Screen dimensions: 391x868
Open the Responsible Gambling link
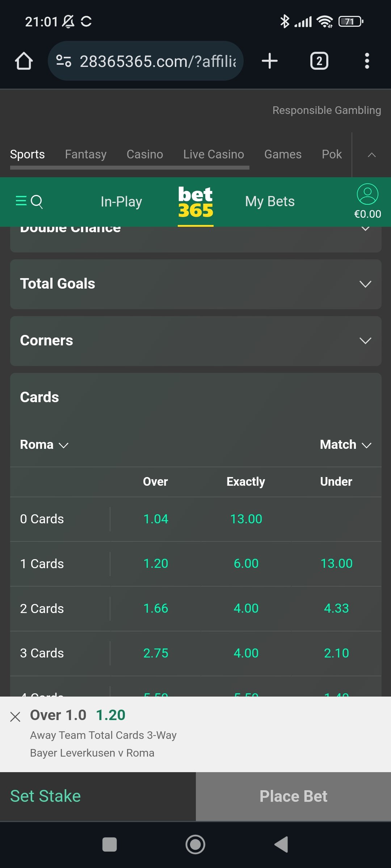pos(327,110)
